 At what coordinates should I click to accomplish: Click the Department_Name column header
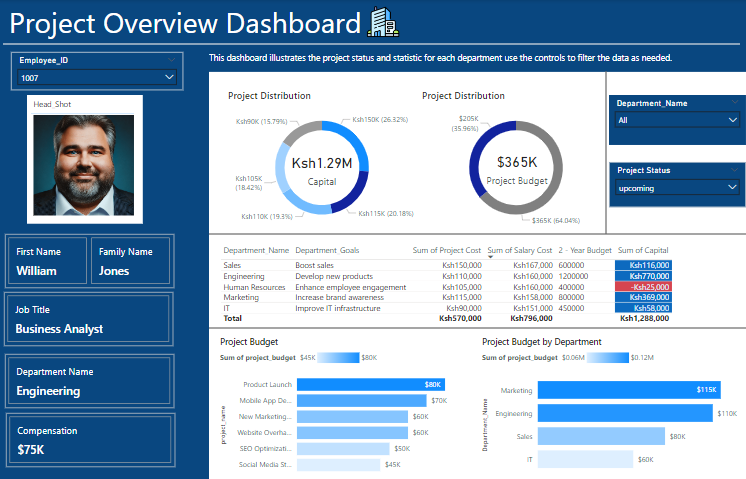click(256, 250)
